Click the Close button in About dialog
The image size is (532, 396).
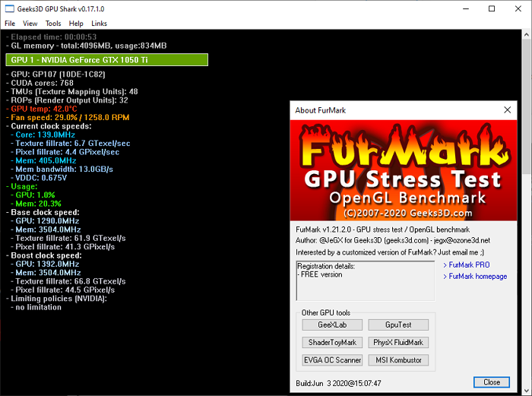pos(492,382)
